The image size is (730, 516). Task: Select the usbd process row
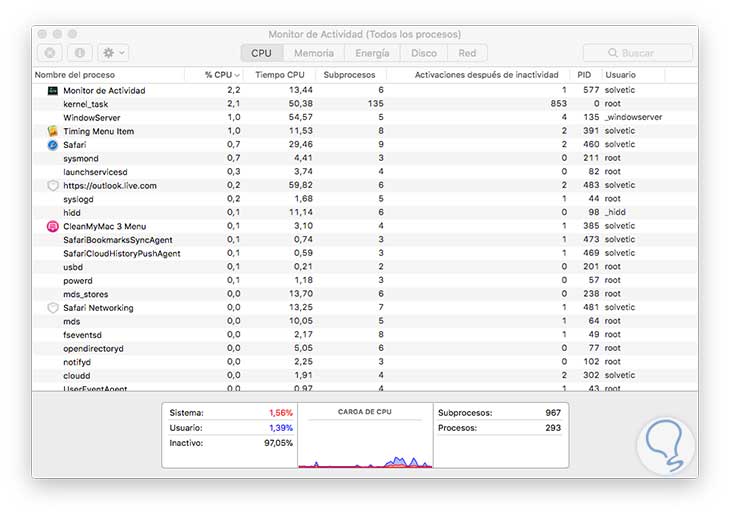(365, 267)
